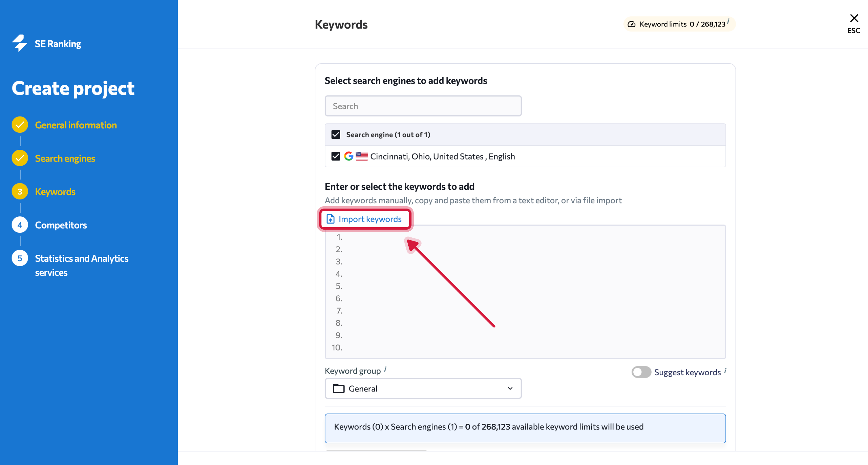
Task: Click the search engines Search input field
Action: 423,106
